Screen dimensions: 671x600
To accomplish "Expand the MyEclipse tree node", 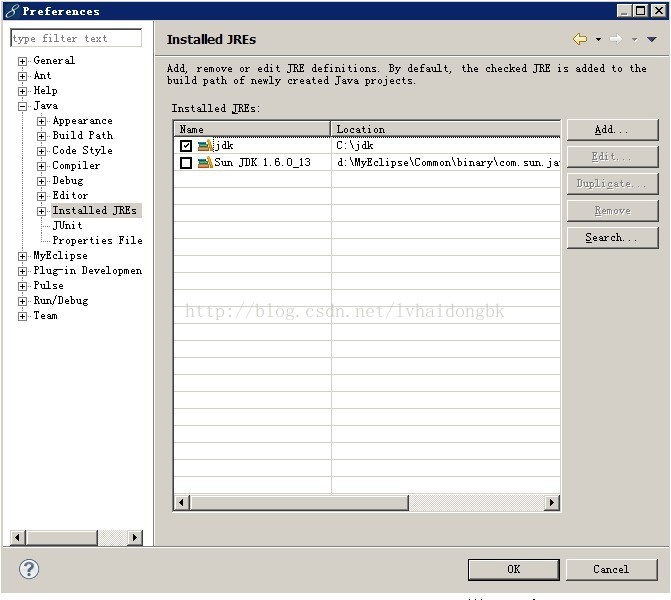I will [x=22, y=256].
